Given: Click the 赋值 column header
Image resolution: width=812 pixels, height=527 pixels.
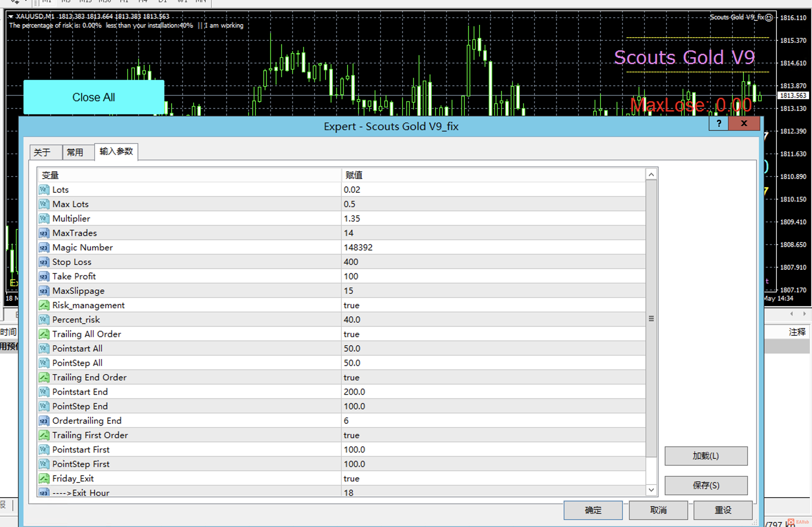Looking at the screenshot, I should coord(494,175).
